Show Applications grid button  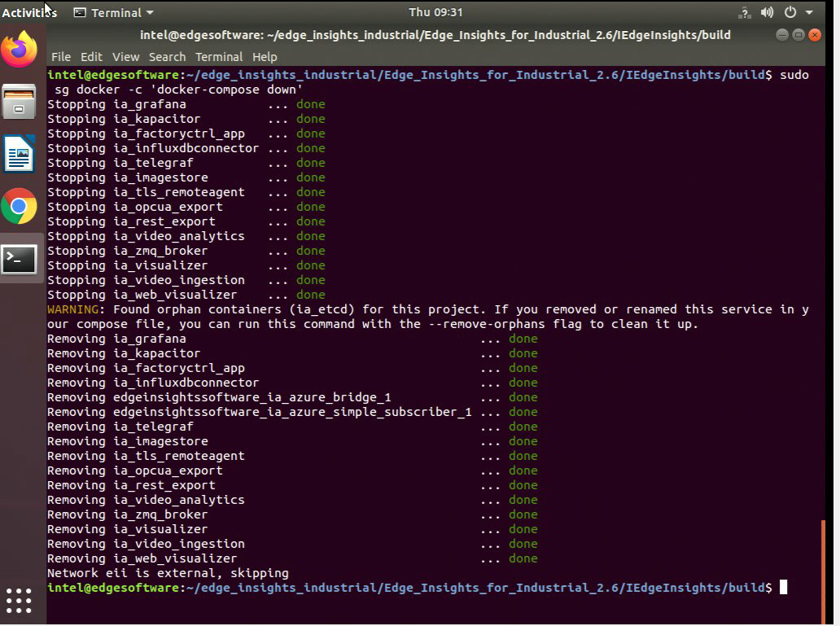click(x=19, y=600)
